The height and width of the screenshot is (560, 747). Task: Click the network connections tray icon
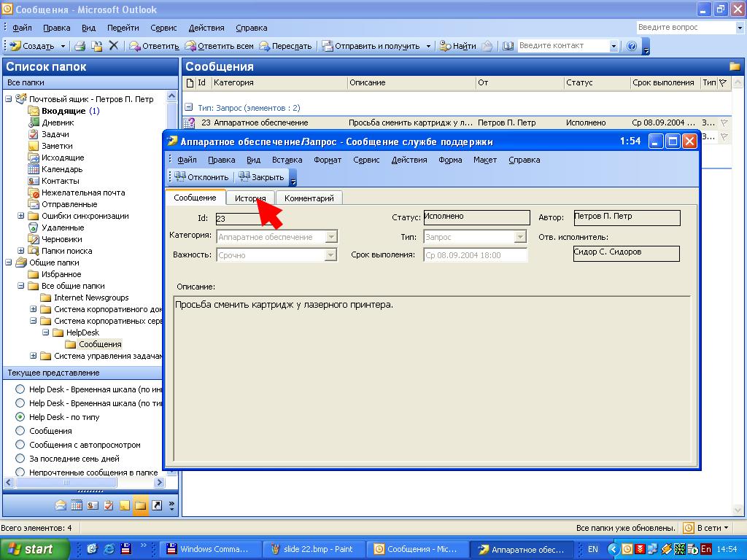pyautogui.click(x=652, y=549)
